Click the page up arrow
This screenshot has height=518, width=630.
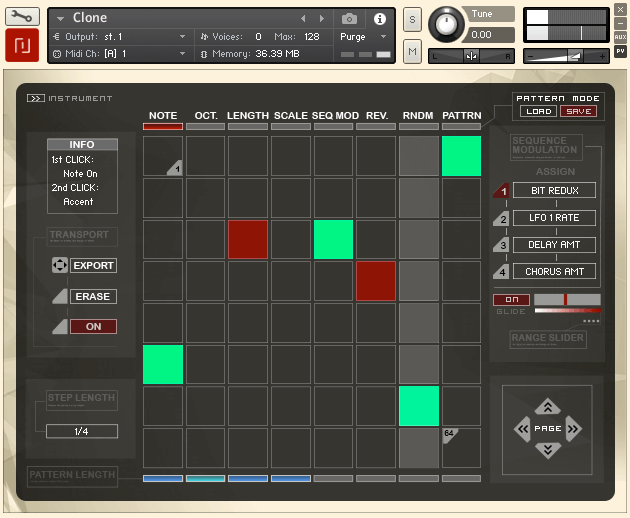click(x=547, y=407)
